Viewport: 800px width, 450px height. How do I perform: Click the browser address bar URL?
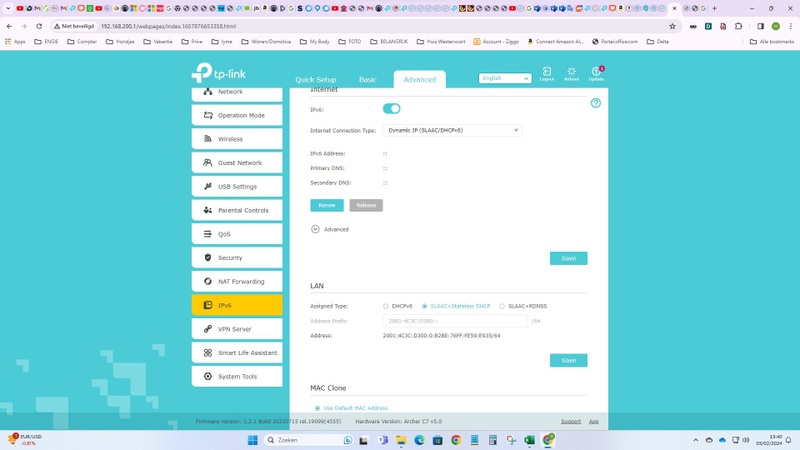coord(168,26)
